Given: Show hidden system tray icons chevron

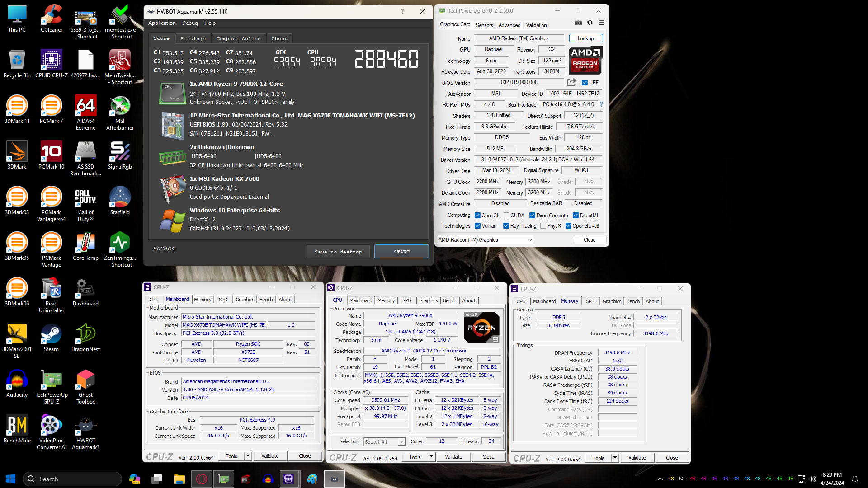Looking at the screenshot, I should pyautogui.click(x=660, y=479).
